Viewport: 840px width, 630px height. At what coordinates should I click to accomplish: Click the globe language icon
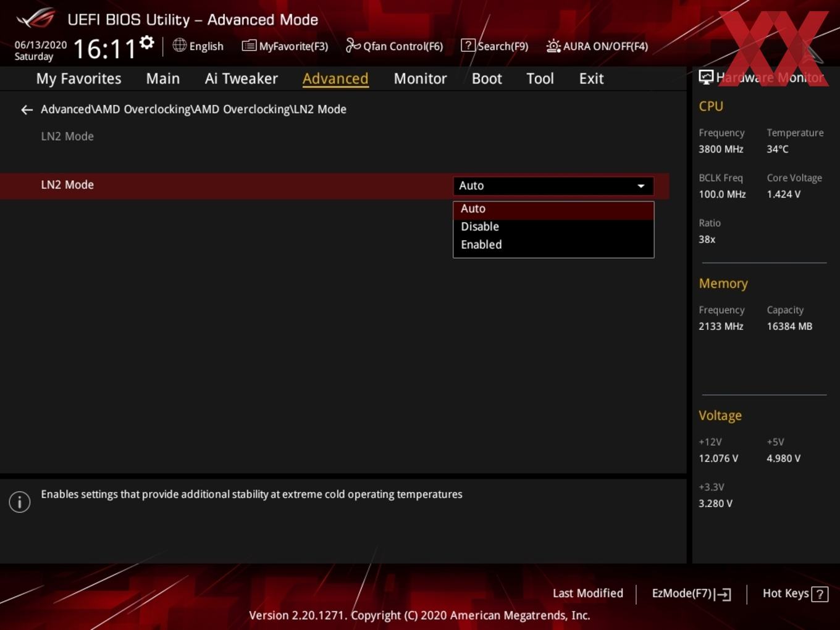pyautogui.click(x=179, y=45)
